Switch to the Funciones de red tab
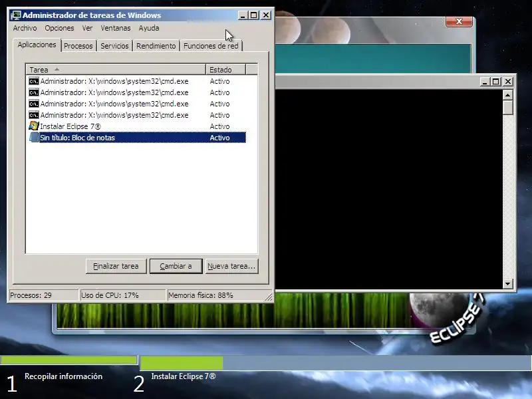Image resolution: width=532 pixels, height=399 pixels. tap(211, 46)
